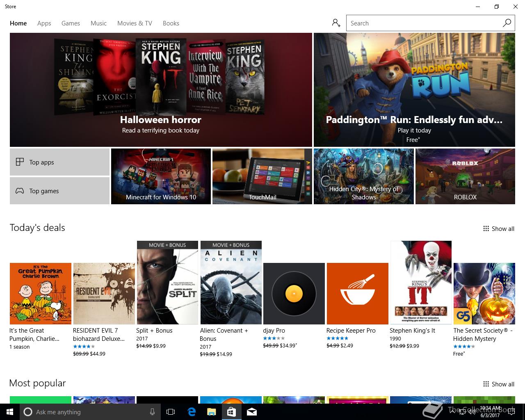Open Task View from the taskbar
The height and width of the screenshot is (420, 525).
pos(171,412)
